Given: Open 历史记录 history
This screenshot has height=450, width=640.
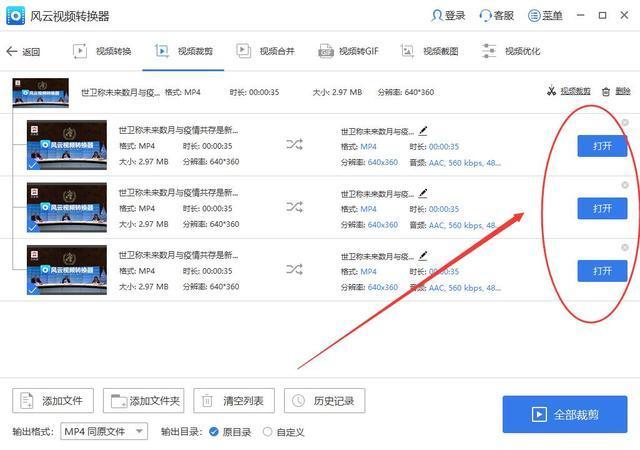Looking at the screenshot, I should pos(324,401).
